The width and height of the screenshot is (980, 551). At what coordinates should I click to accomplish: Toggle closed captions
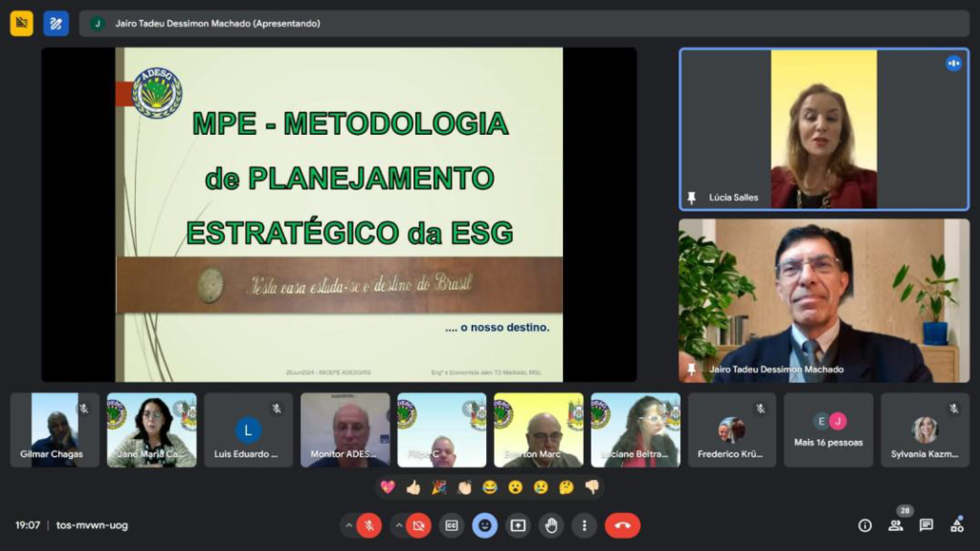point(452,525)
